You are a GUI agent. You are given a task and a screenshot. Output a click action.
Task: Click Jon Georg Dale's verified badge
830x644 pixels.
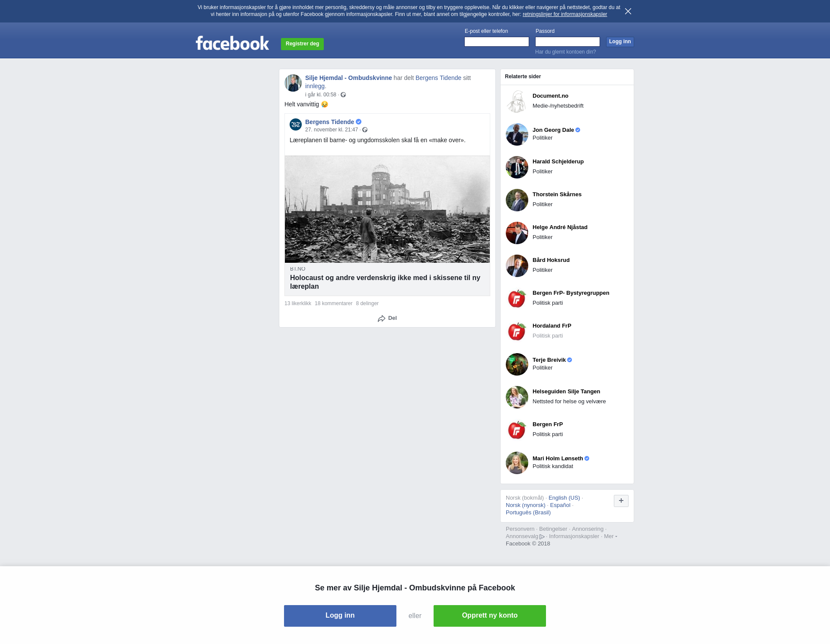click(x=578, y=130)
